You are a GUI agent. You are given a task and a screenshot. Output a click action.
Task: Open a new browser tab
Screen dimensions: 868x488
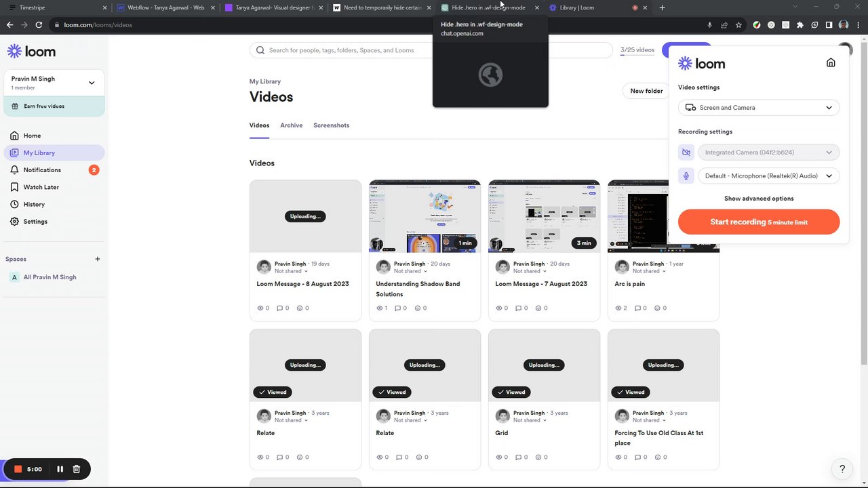pos(662,7)
